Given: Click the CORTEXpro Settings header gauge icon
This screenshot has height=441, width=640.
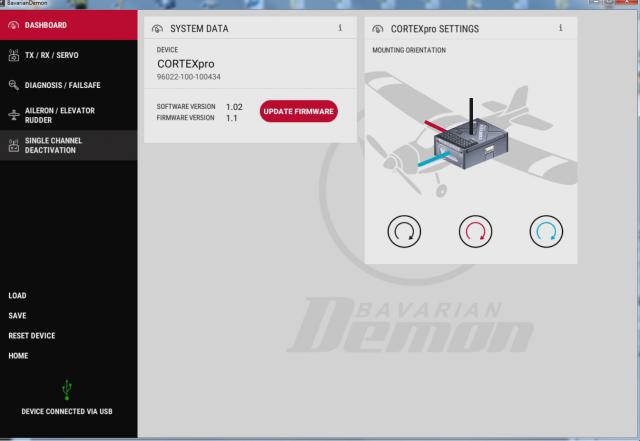Looking at the screenshot, I should click(378, 29).
